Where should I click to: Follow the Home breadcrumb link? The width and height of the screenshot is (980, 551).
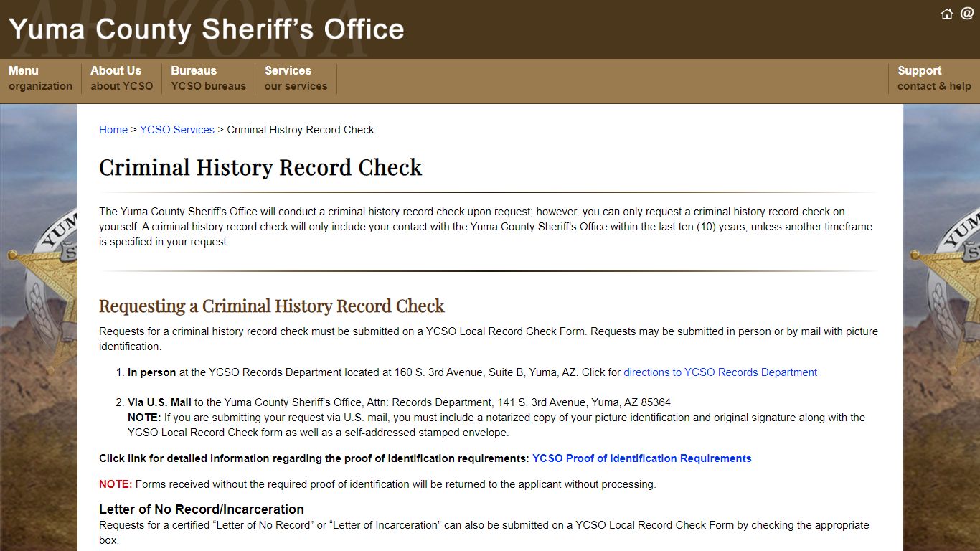[x=113, y=130]
